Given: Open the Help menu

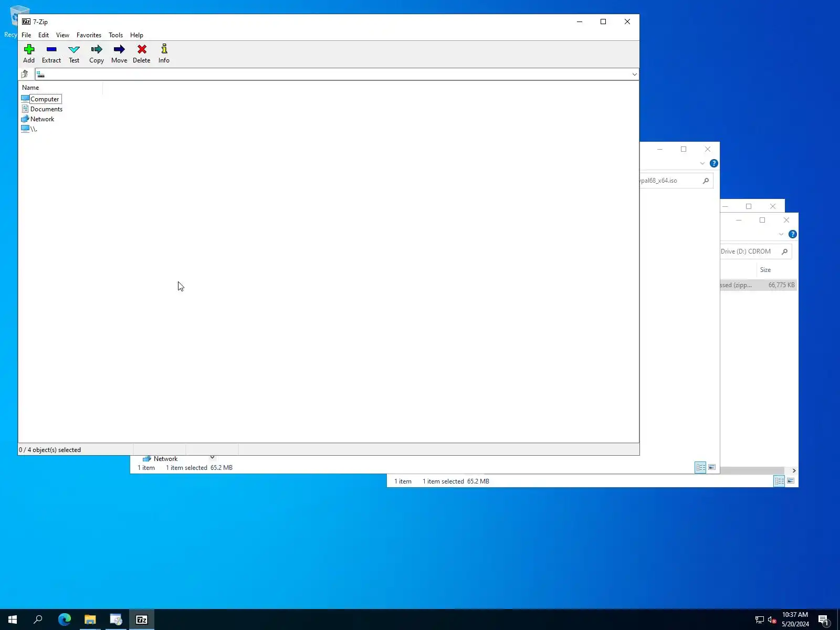Looking at the screenshot, I should (136, 35).
